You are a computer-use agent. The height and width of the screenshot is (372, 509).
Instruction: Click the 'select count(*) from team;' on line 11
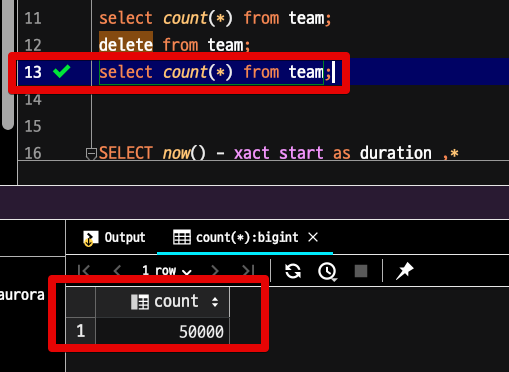[x=215, y=18]
